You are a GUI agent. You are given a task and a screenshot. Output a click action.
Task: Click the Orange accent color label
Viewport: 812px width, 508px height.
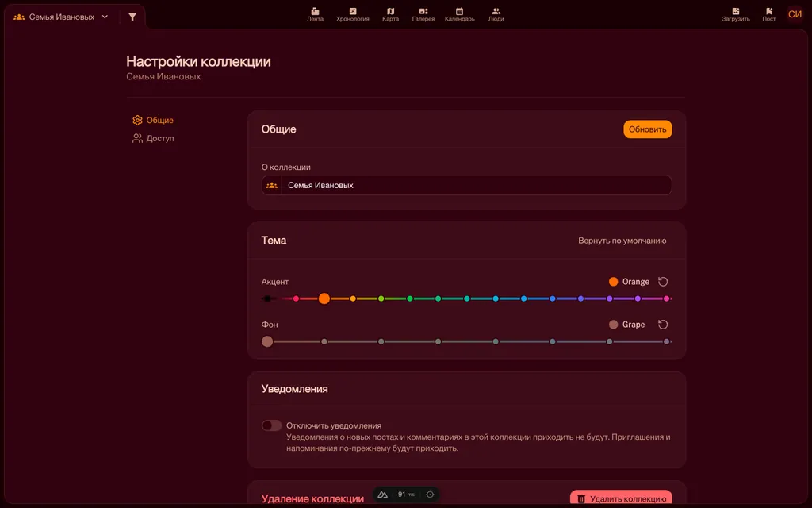pyautogui.click(x=635, y=282)
